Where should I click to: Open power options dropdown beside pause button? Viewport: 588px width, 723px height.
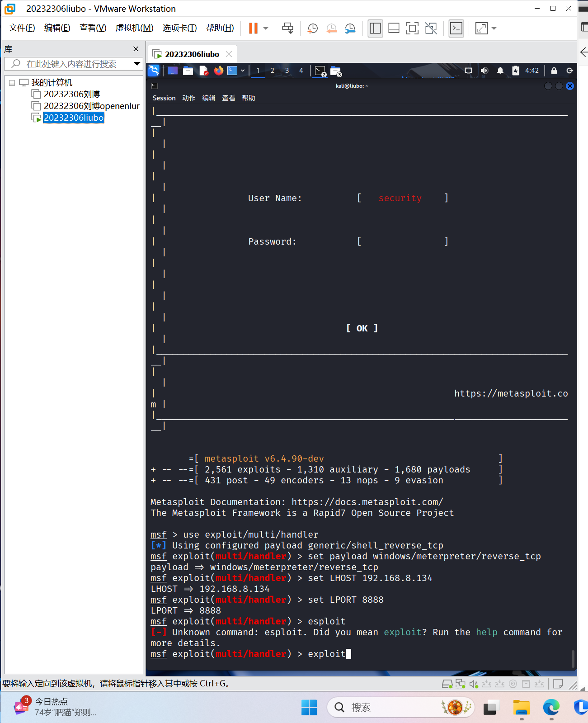pos(266,28)
